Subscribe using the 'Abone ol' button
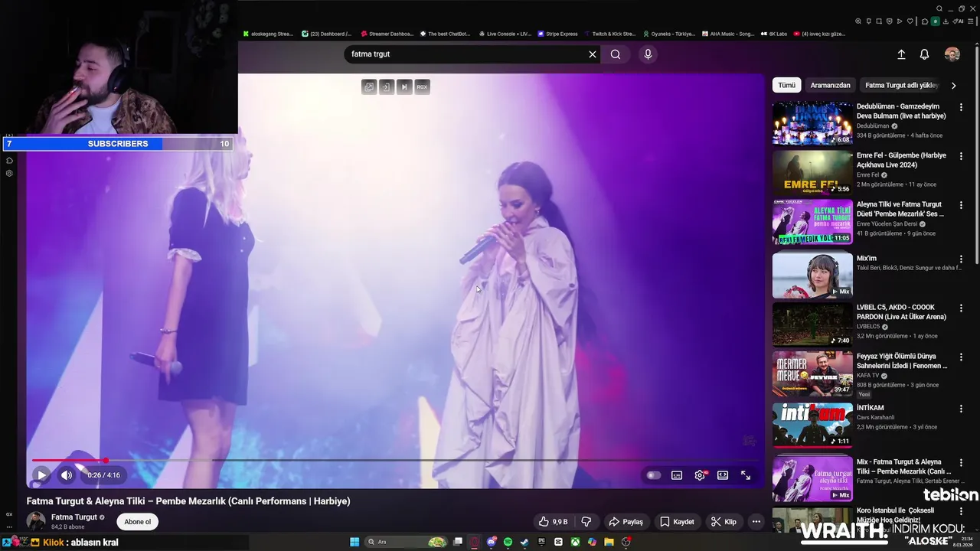Image resolution: width=980 pixels, height=551 pixels. (x=138, y=522)
